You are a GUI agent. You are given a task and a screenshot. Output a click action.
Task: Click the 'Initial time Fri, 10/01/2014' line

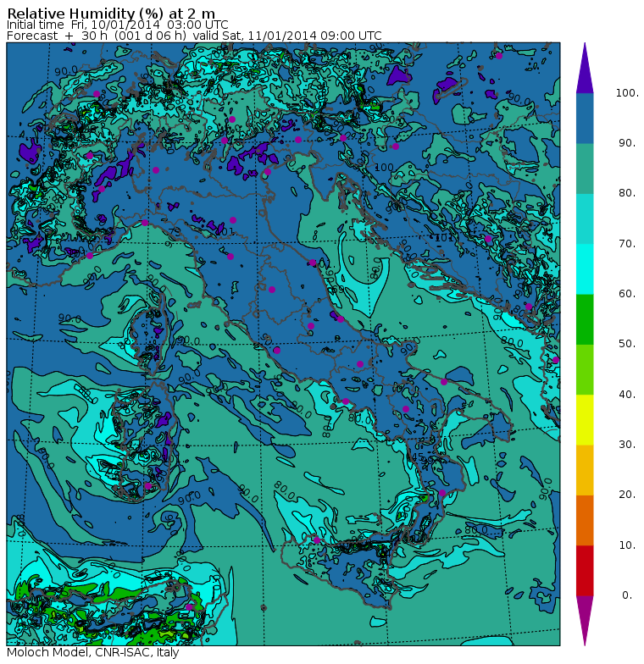click(x=117, y=25)
